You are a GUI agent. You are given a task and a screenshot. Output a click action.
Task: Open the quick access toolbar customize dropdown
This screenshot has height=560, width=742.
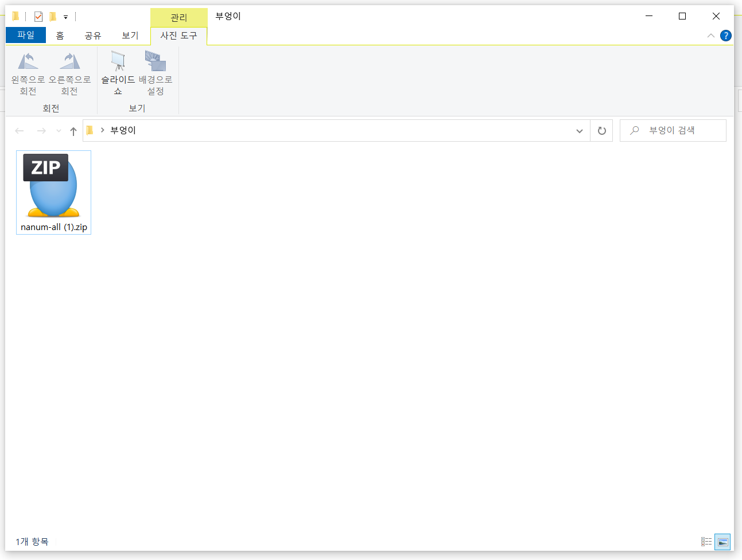65,17
